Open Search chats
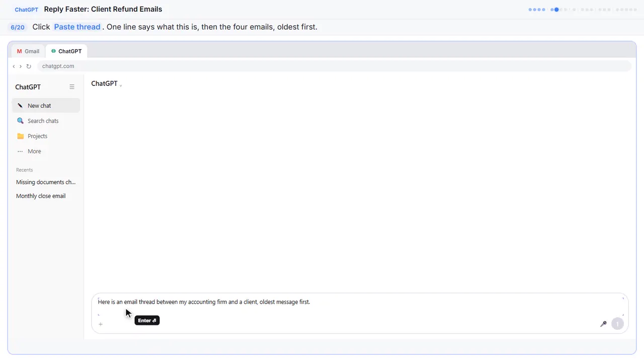The width and height of the screenshot is (644, 362). pos(46,121)
